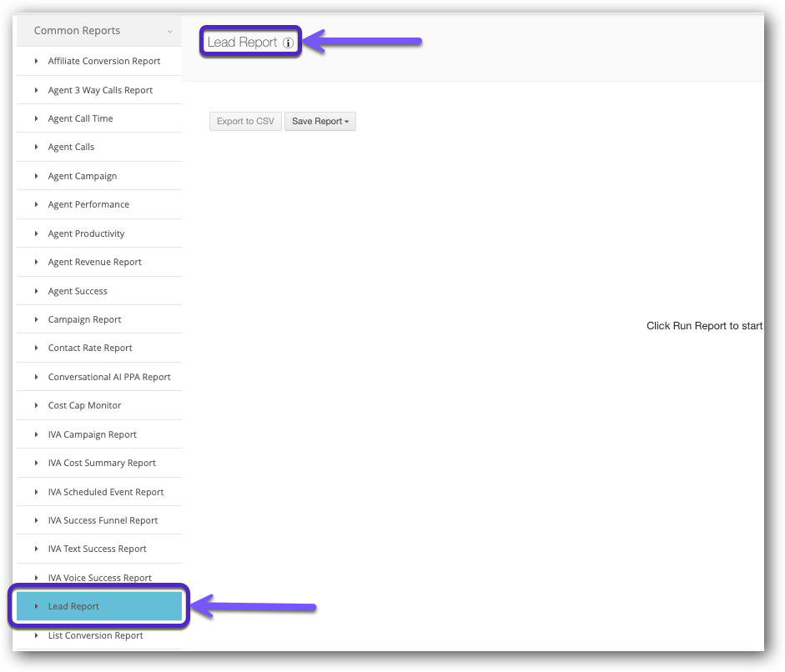Expand the arrow next to Agent Call Time
785x672 pixels.
pyautogui.click(x=37, y=118)
